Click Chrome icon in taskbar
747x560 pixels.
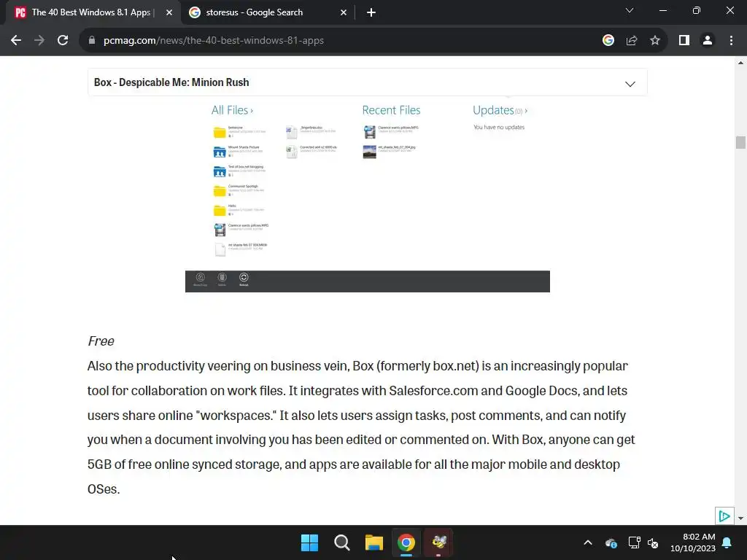pyautogui.click(x=406, y=542)
